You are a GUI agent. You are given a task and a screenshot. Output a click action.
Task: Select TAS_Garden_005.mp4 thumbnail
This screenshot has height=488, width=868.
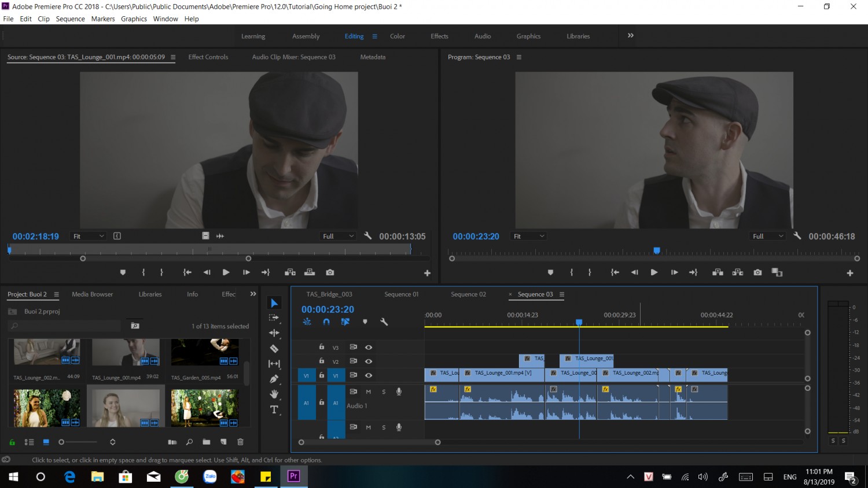205,352
